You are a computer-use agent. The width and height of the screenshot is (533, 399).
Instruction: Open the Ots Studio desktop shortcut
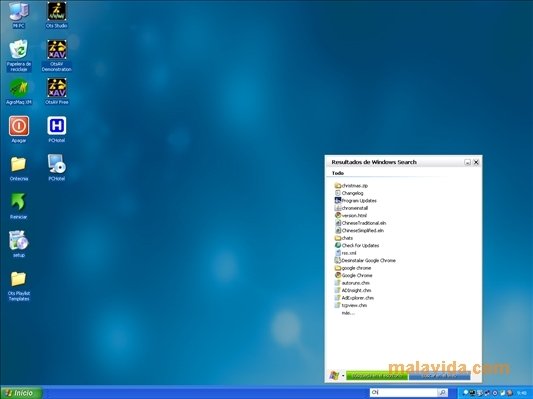(56, 14)
